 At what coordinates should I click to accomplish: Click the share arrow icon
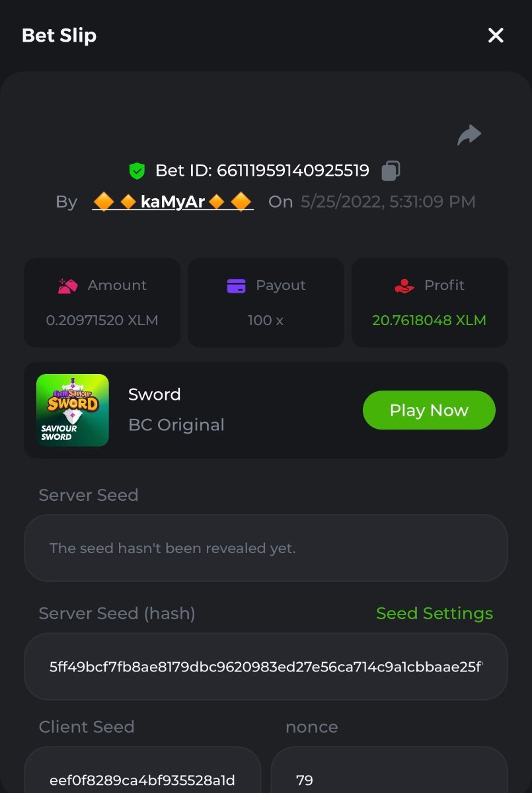469,135
